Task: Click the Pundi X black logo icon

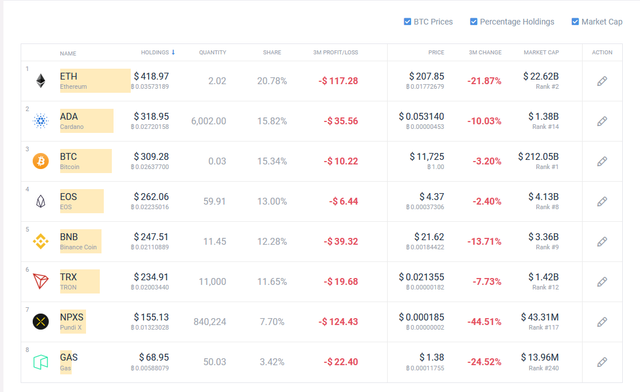Action: [x=41, y=321]
